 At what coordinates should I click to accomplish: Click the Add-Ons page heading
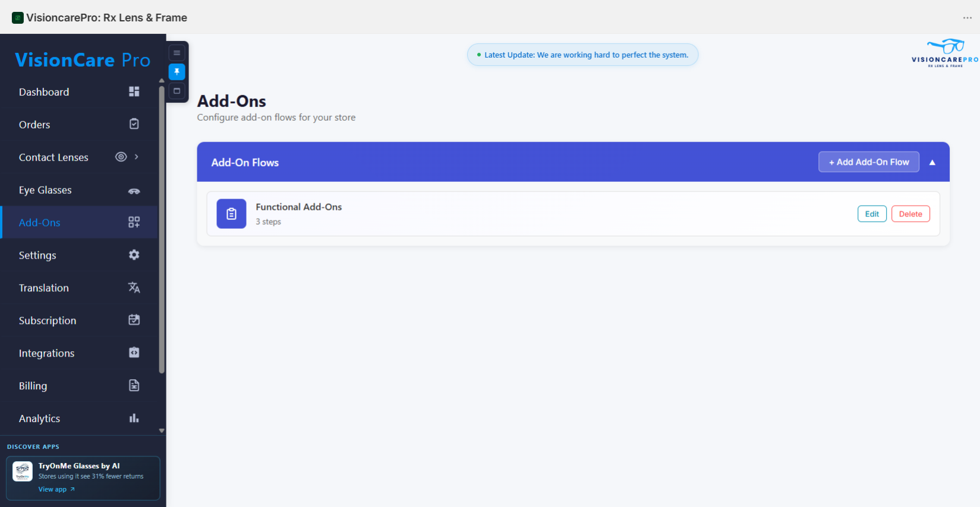[x=232, y=101]
